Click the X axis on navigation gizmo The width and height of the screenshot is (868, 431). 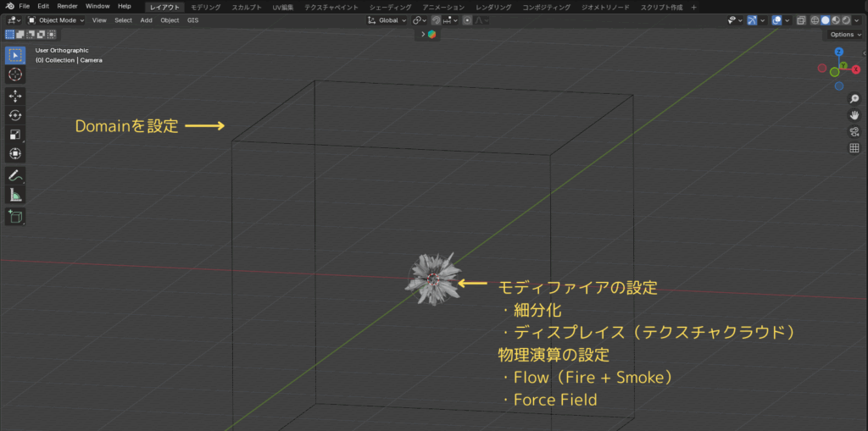click(856, 69)
